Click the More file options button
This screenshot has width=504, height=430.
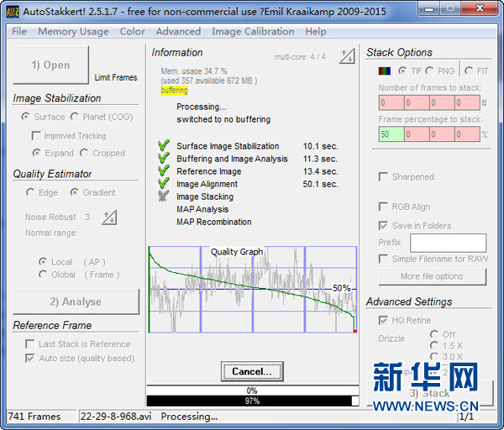(x=433, y=276)
